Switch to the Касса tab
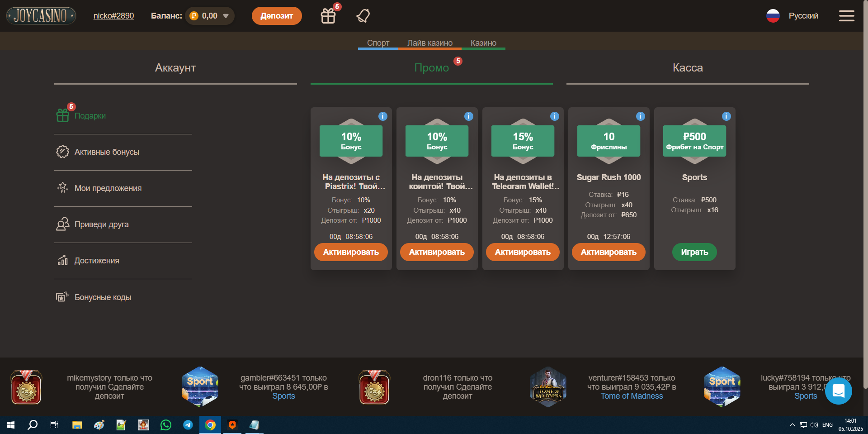The image size is (868, 434). [687, 68]
